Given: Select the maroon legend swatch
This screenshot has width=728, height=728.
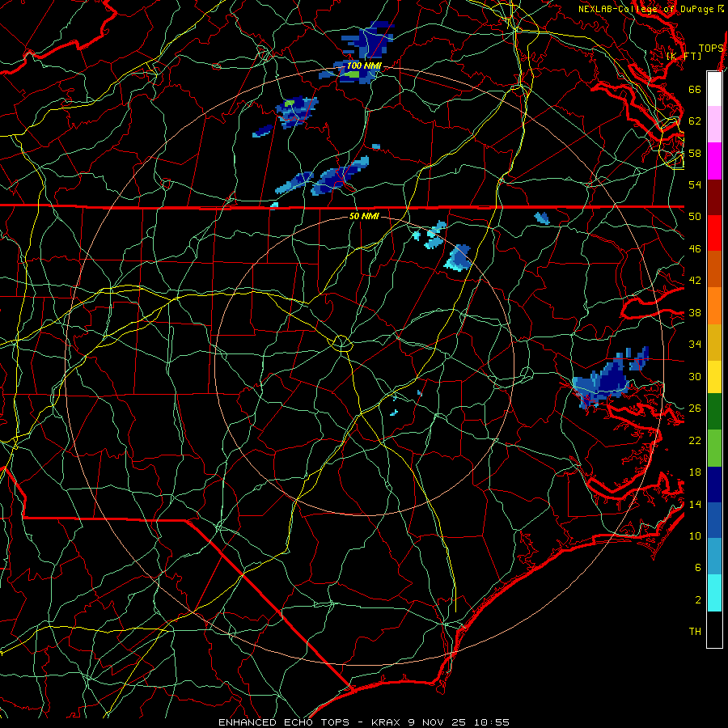Looking at the screenshot, I should coord(714,197).
